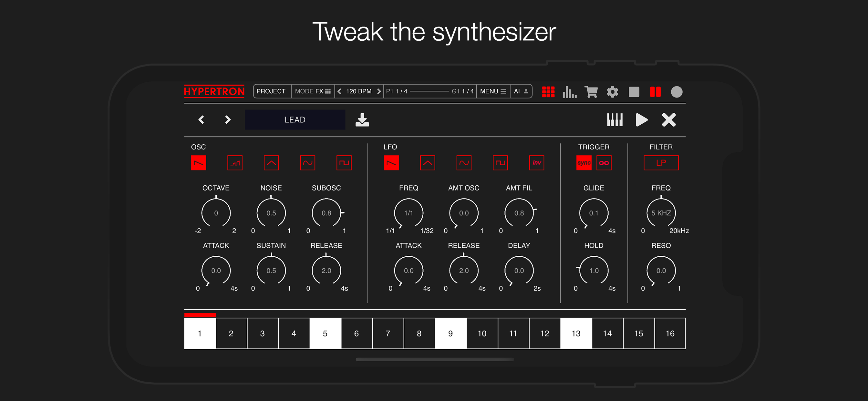
Task: Click the LFO AMT OSC knob
Action: tap(464, 213)
